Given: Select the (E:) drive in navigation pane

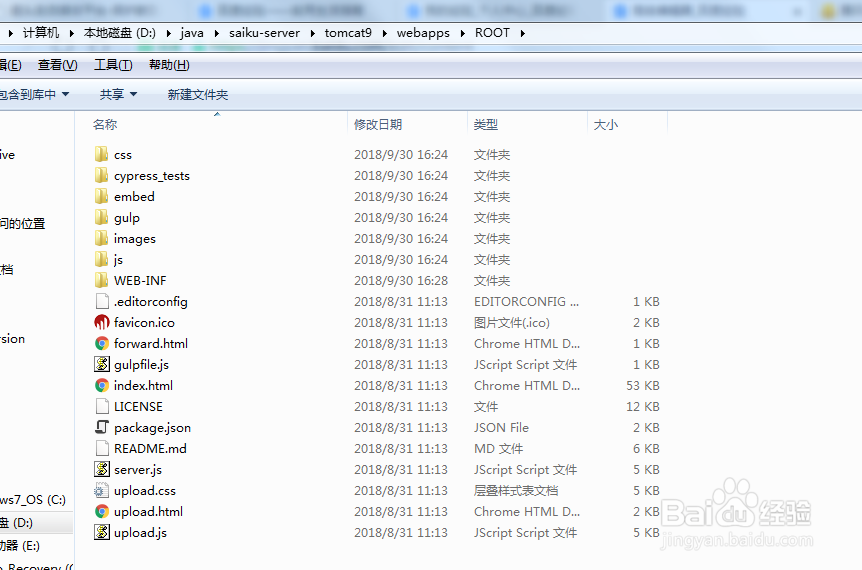Looking at the screenshot, I should pos(20,546).
